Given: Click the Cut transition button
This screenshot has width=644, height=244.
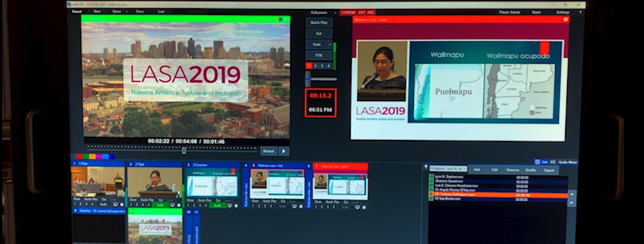Looking at the screenshot, I should [319, 34].
